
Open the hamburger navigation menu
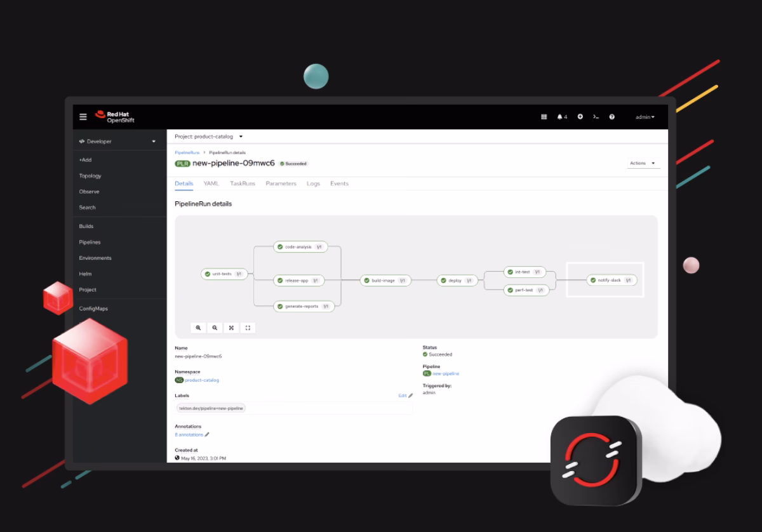tap(83, 117)
